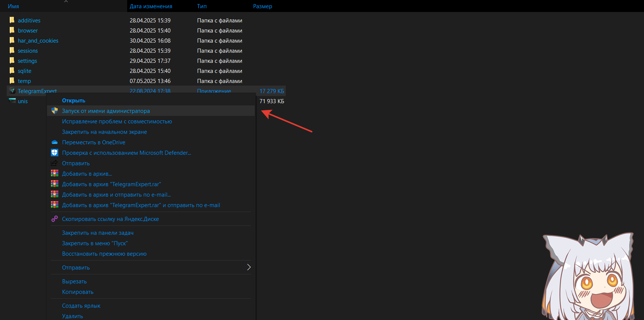Open the settings folder
Viewport: 644px width, 320px height.
(x=27, y=61)
